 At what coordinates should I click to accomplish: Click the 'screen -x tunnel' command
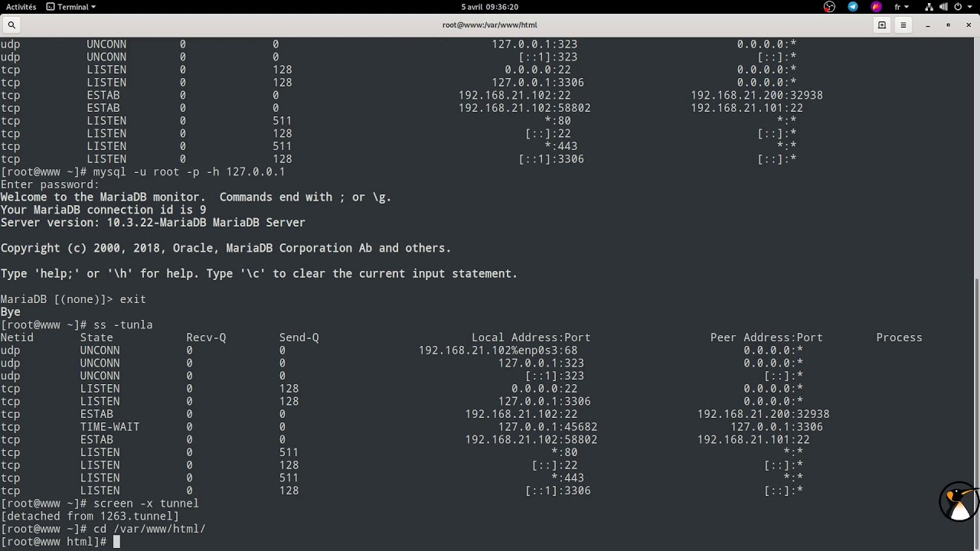coord(146,504)
